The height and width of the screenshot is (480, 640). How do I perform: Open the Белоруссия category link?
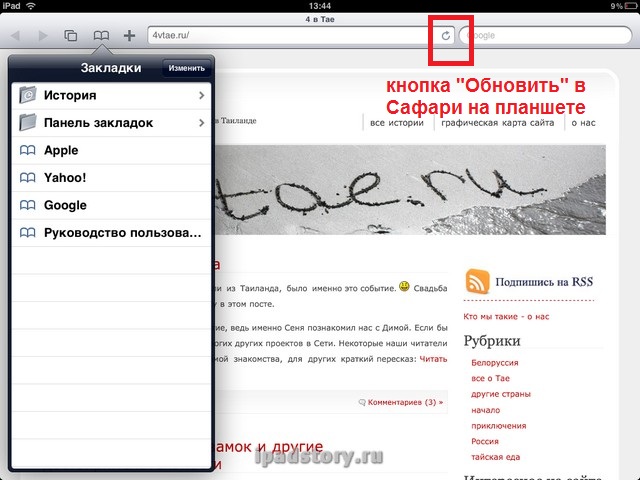coord(496,363)
